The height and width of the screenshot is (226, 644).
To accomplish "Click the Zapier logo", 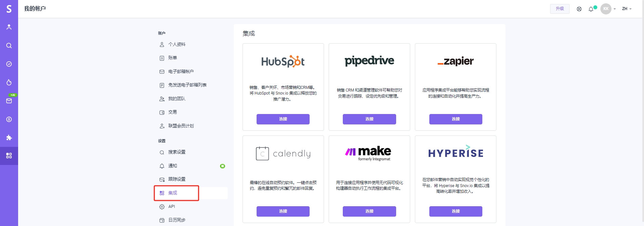I will click(x=455, y=61).
